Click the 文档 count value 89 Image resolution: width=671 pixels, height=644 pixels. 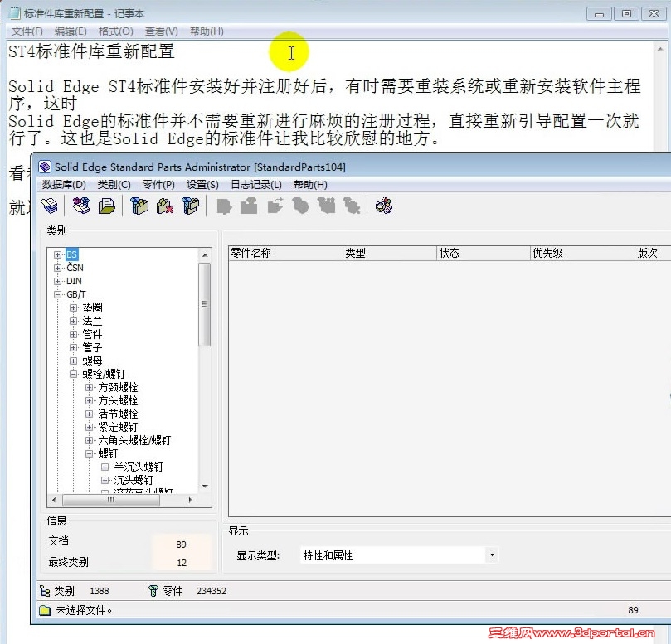(x=181, y=545)
